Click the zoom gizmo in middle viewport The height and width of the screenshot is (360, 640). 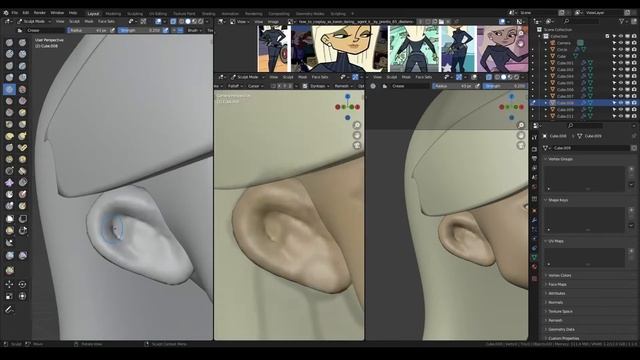[357, 125]
